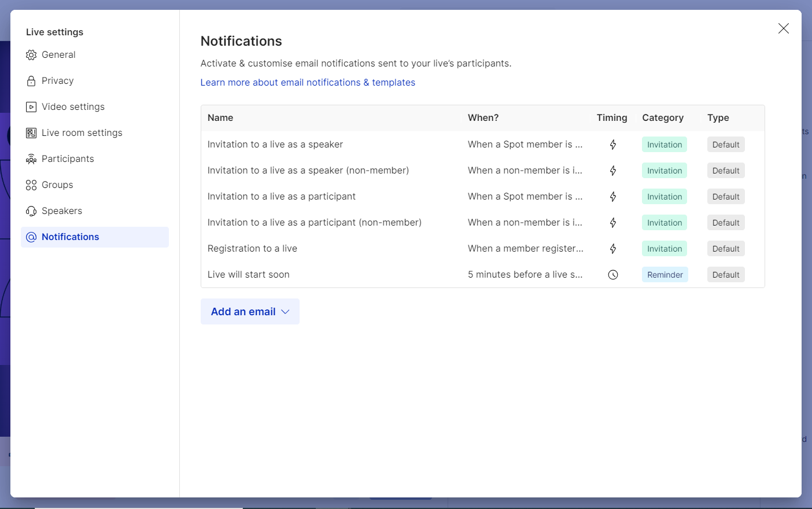The image size is (812, 509).
Task: Click the Reminder category badge
Action: click(x=665, y=275)
